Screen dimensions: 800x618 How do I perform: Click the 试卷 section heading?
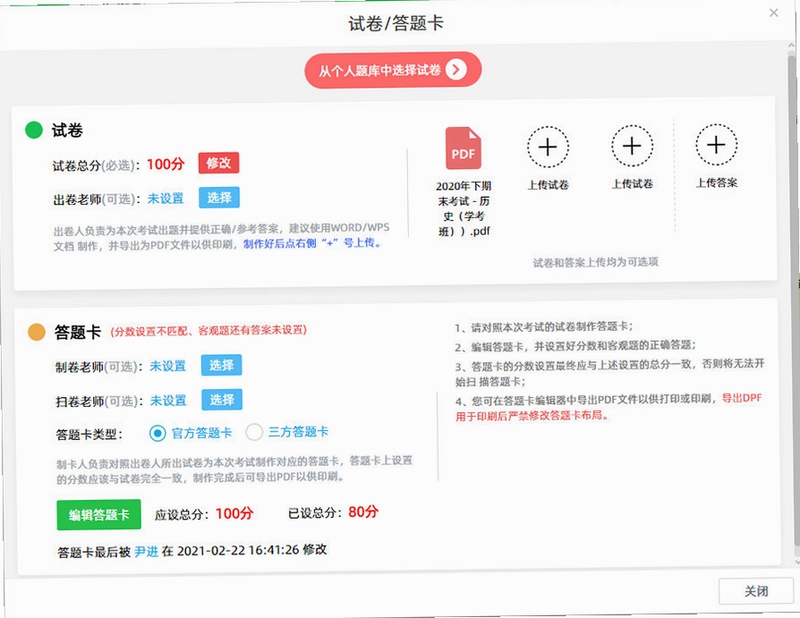[x=67, y=131]
